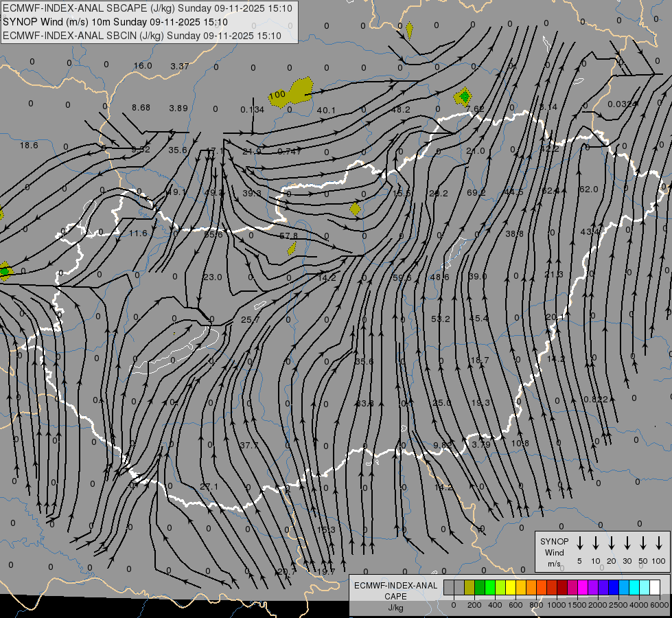This screenshot has height=618, width=672.
Task: Click the 30 m/s wind arrow in legend
Action: tap(627, 543)
